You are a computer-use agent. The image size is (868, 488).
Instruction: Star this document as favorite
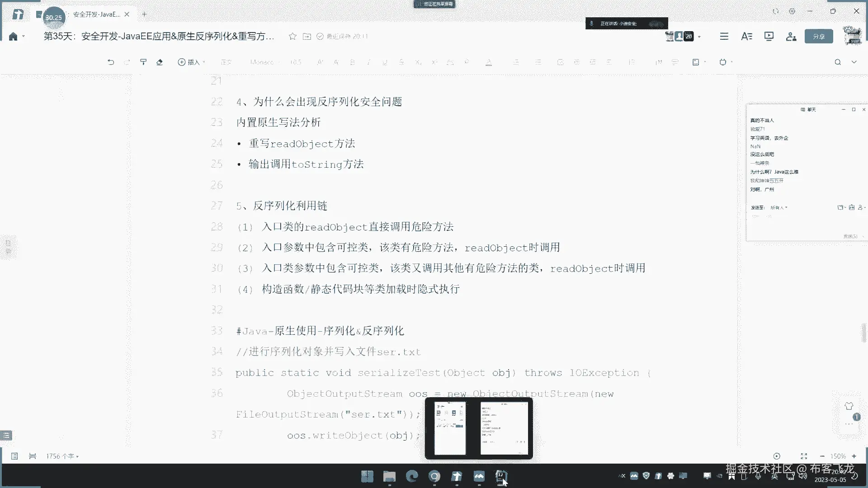pyautogui.click(x=292, y=36)
